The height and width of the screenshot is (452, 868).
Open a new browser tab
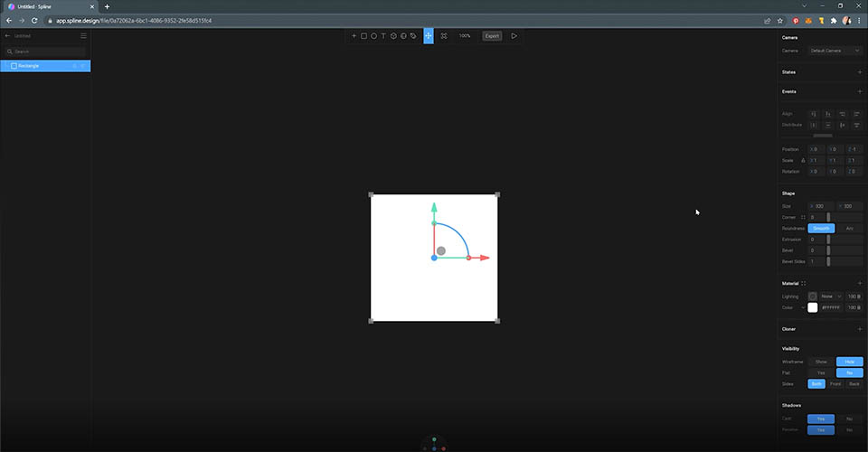[x=107, y=6]
